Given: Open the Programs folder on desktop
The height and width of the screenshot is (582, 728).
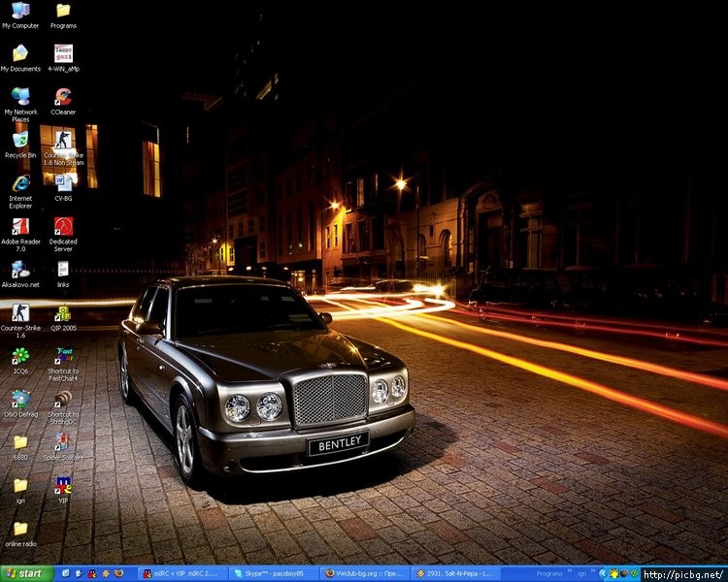Looking at the screenshot, I should click(x=63, y=16).
